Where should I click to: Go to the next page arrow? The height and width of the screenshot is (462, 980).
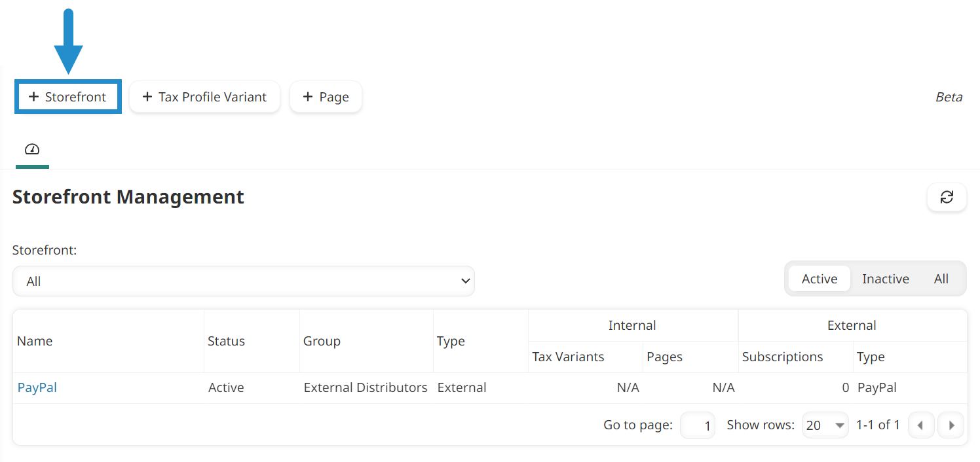(x=951, y=425)
